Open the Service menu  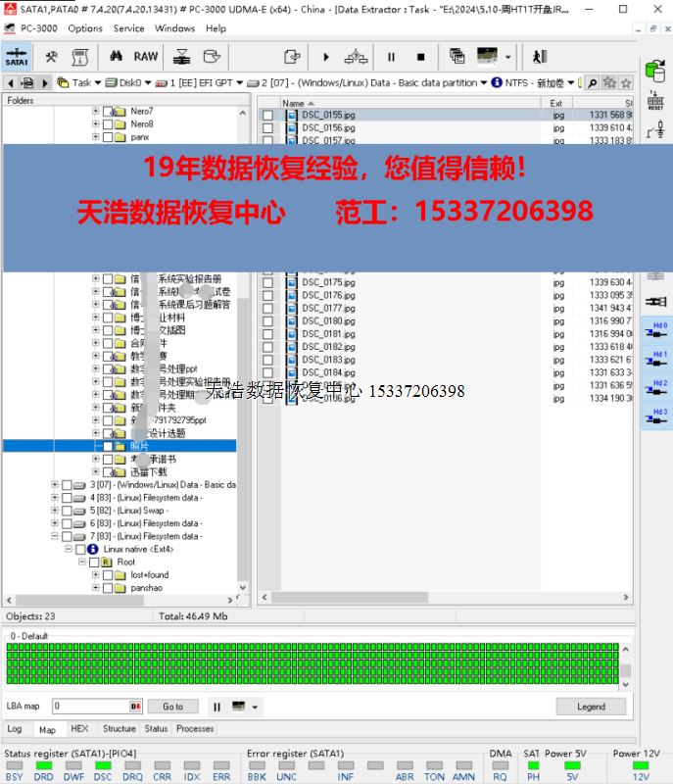pyautogui.click(x=128, y=28)
